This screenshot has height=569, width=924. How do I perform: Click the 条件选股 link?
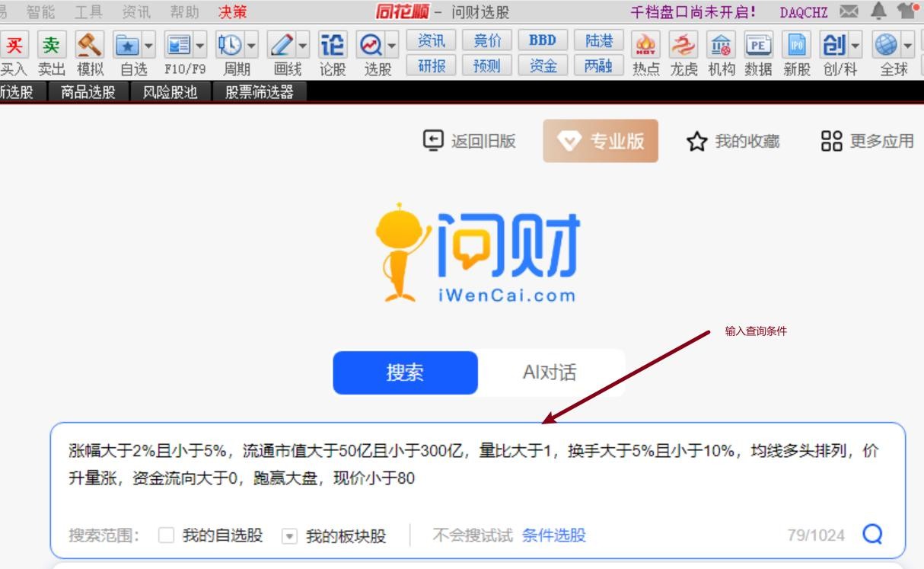[x=553, y=535]
